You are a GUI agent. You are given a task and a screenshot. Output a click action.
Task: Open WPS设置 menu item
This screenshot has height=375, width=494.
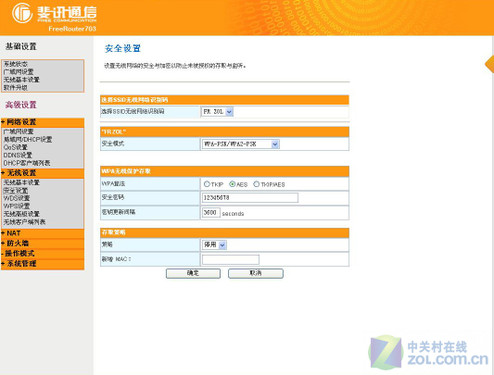pos(17,206)
